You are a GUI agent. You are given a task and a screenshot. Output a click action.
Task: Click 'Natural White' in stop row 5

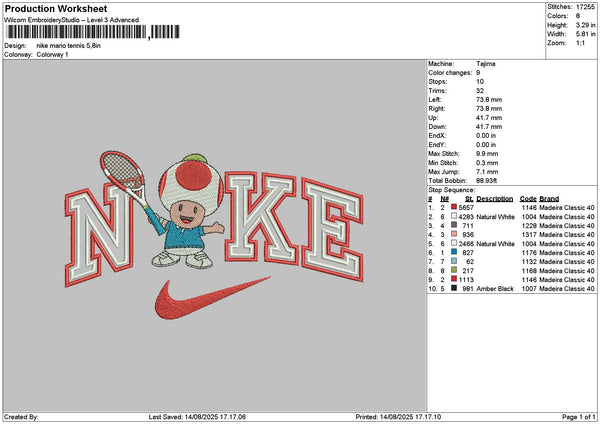click(495, 243)
